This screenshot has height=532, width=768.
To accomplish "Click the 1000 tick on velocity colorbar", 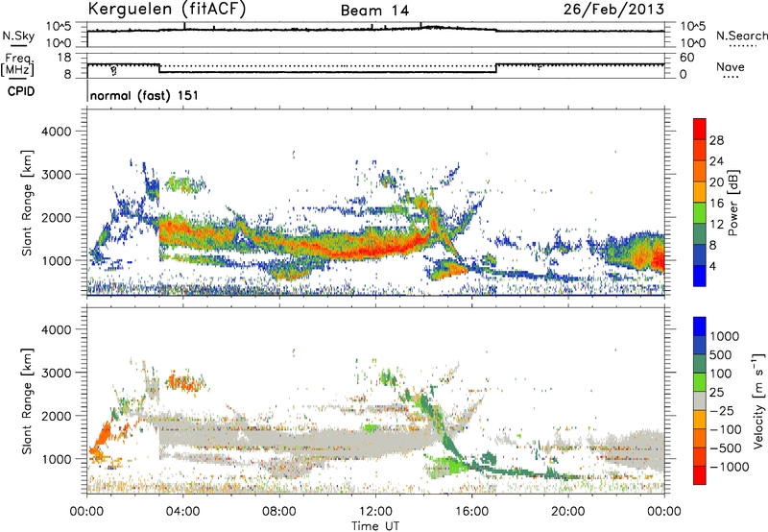I will click(x=725, y=336).
